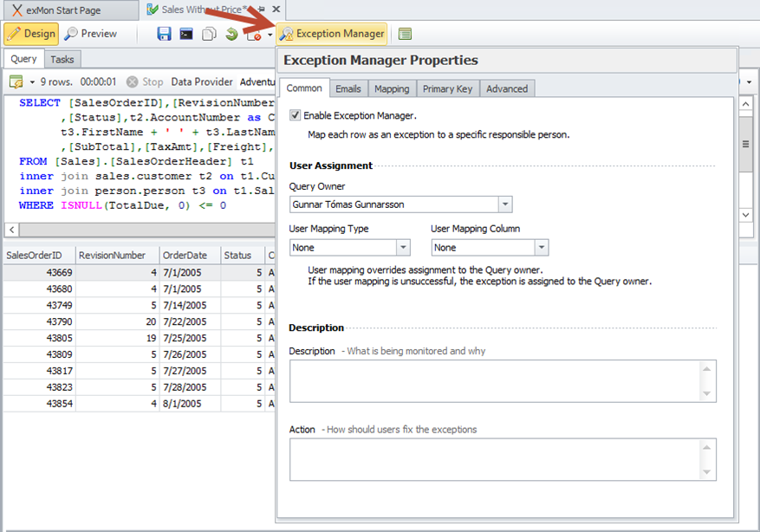Click Action box scroll up arrow
Screen dimensions: 760x532
706,447
